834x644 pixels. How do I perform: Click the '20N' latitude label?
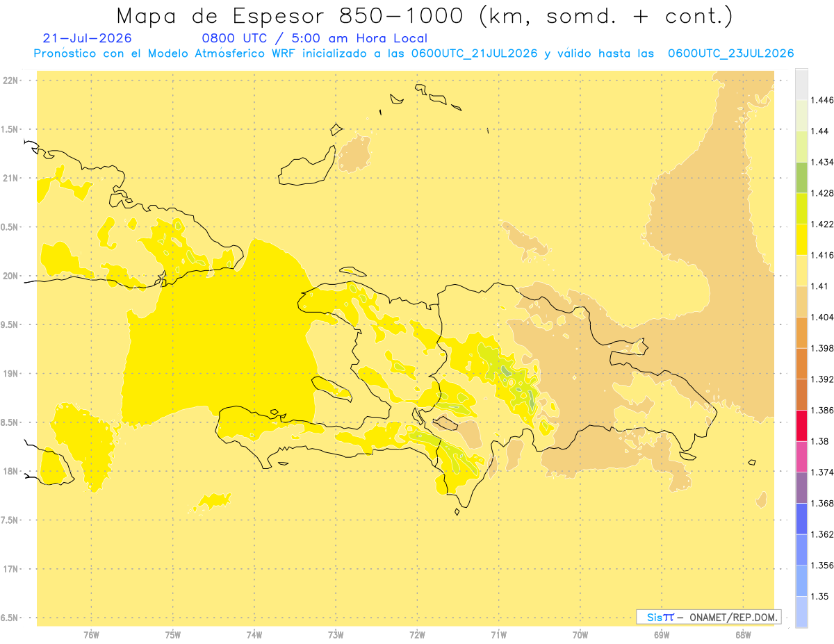[10, 276]
